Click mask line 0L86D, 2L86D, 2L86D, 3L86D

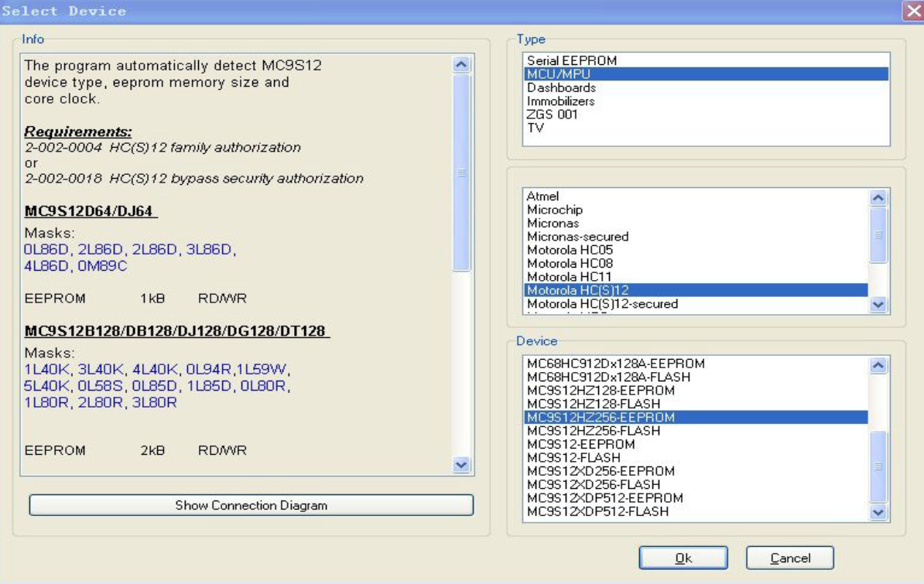tap(130, 249)
